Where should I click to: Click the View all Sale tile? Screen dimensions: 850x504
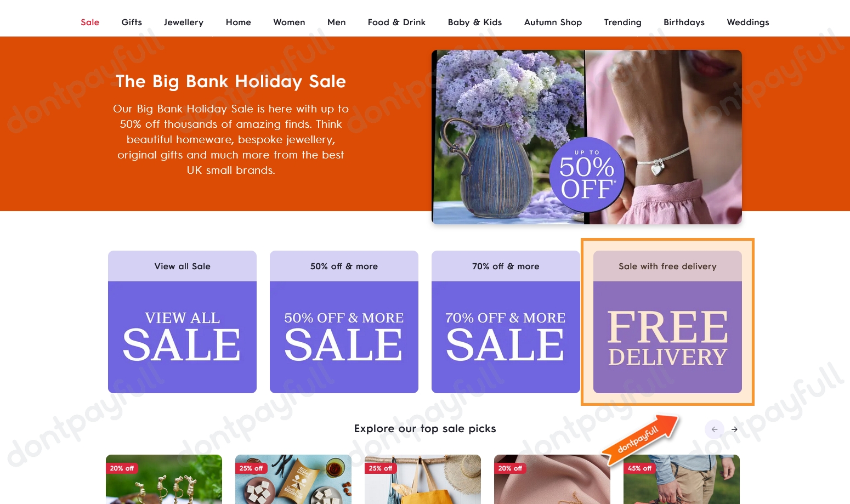tap(182, 322)
